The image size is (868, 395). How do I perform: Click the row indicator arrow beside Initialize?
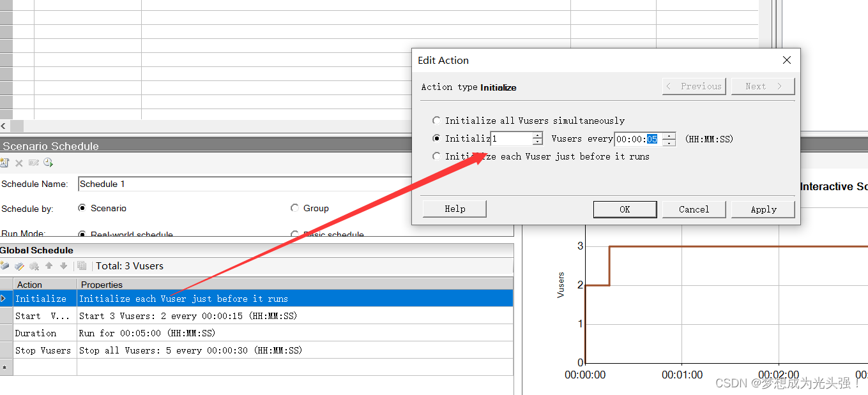(4, 298)
